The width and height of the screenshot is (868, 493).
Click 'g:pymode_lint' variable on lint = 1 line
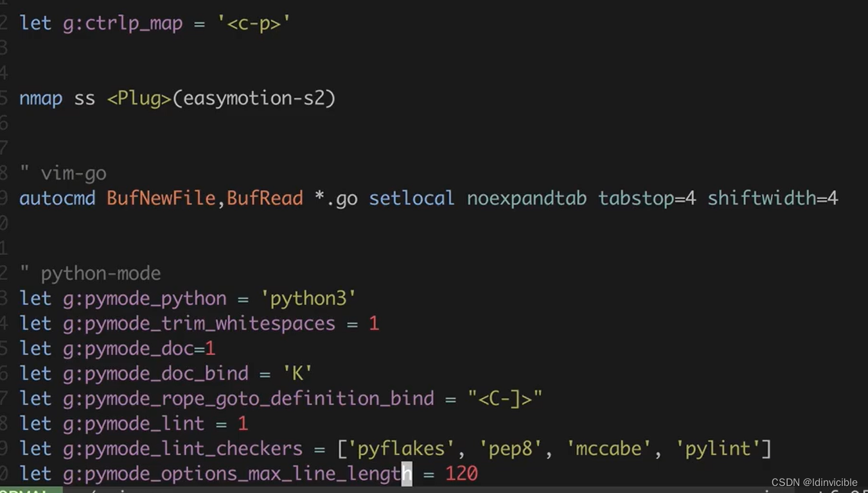tap(134, 424)
